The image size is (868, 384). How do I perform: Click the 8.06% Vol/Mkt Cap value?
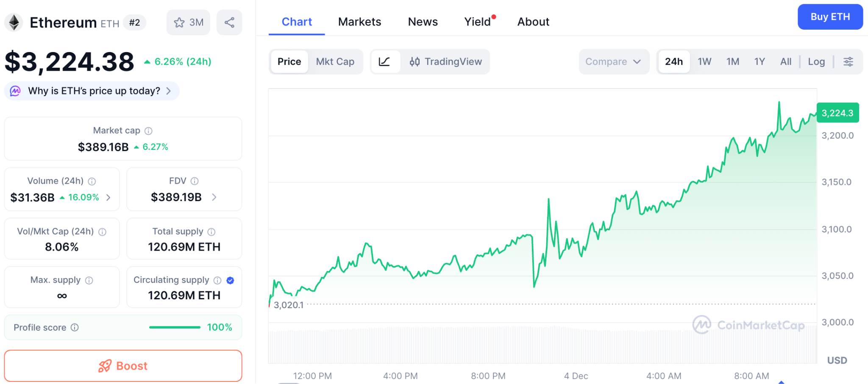click(62, 247)
